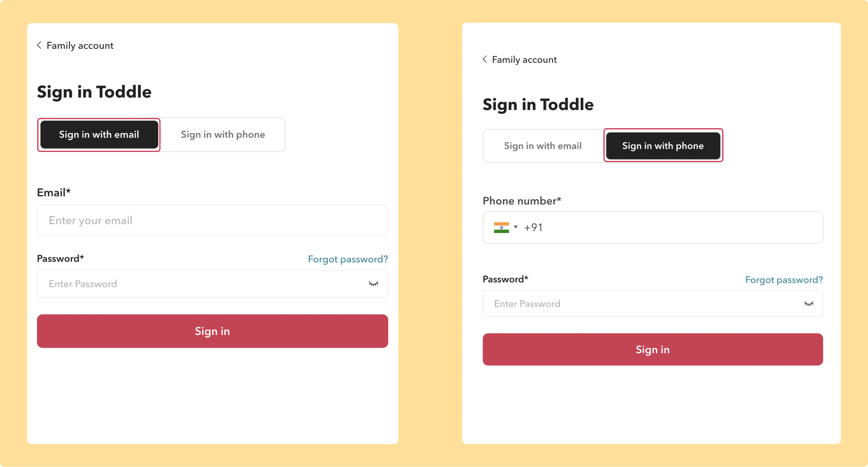The height and width of the screenshot is (467, 868).
Task: Click the "Enter your email" field
Action: [x=212, y=221]
